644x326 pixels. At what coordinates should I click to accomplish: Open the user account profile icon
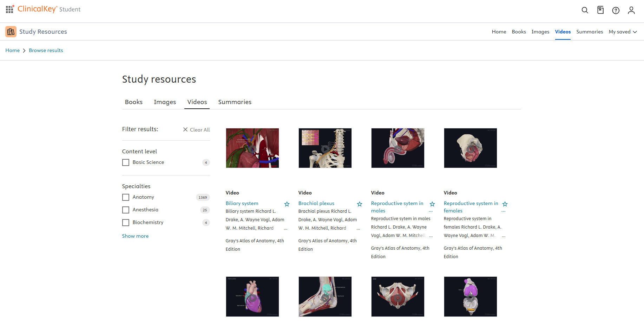coord(631,10)
